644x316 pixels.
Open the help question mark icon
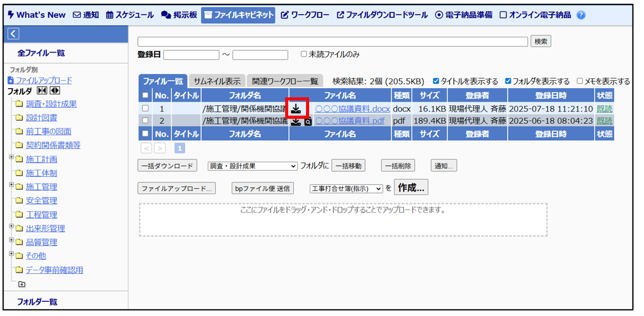tap(581, 15)
